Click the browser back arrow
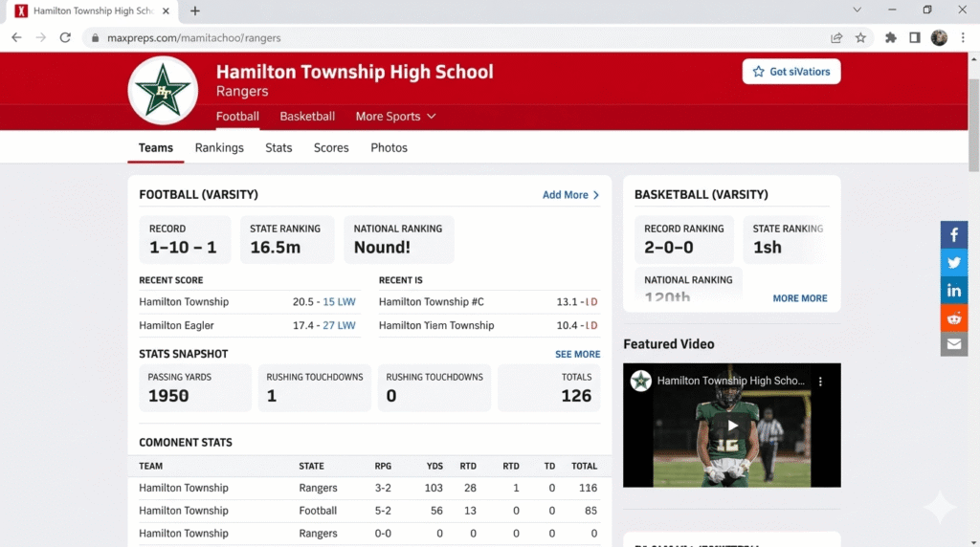This screenshot has height=547, width=980. 16,37
